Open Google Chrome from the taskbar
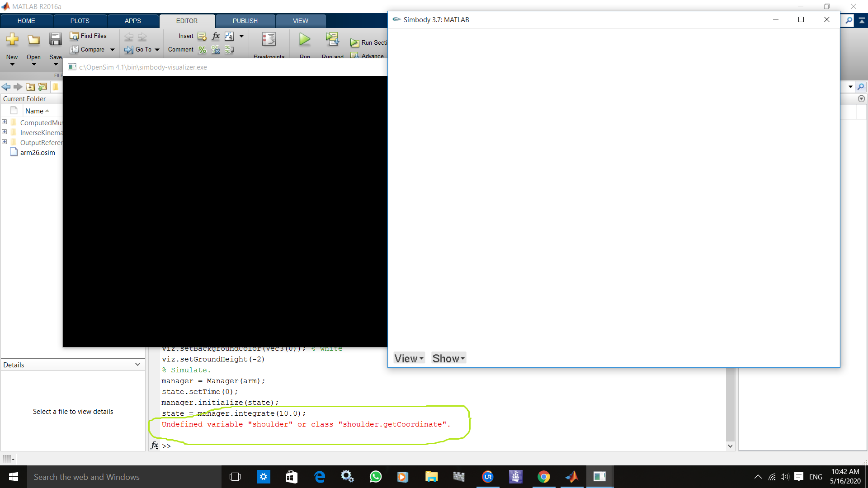The width and height of the screenshot is (868, 488). tap(544, 477)
